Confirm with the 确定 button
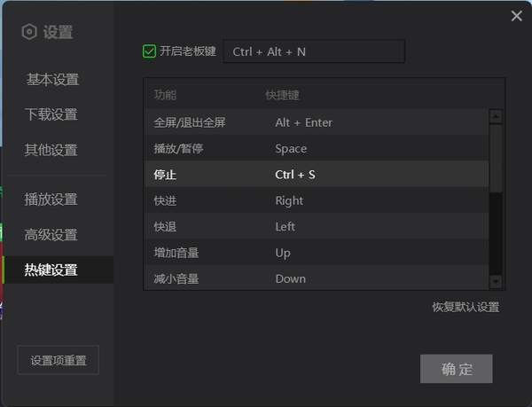 point(456,369)
